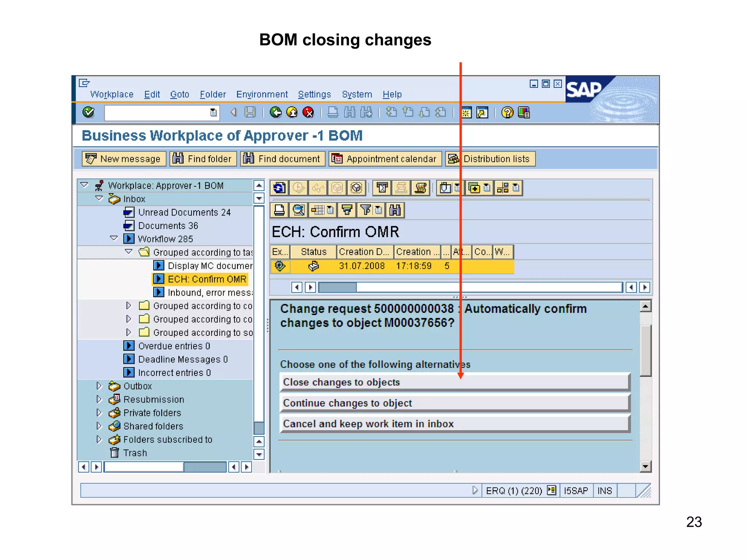Click the Sort funnel icon in list toolbar
The height and width of the screenshot is (560, 747).
tap(347, 210)
